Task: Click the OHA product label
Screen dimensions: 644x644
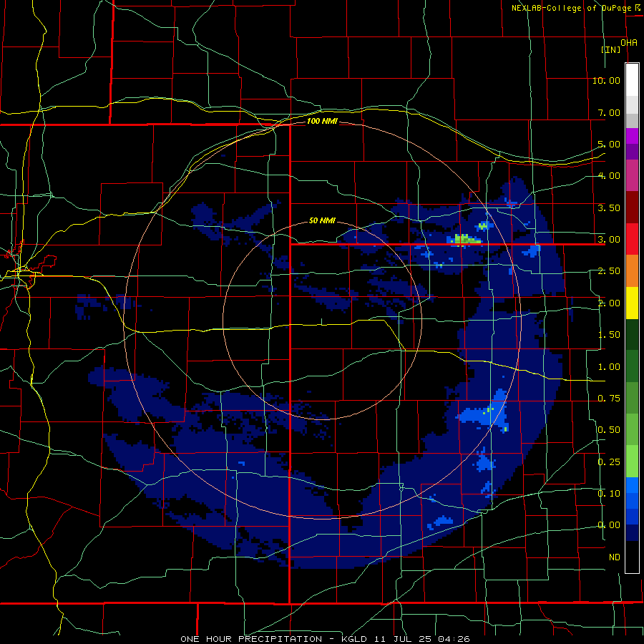Action: click(629, 43)
